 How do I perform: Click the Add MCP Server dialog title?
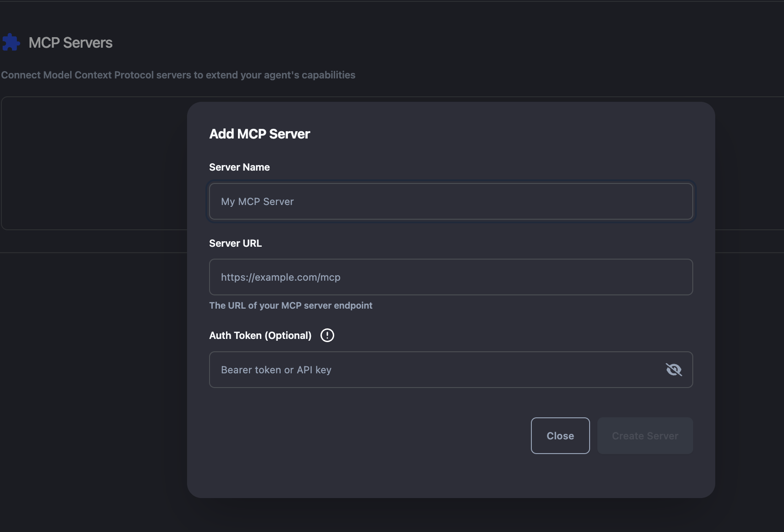click(259, 134)
